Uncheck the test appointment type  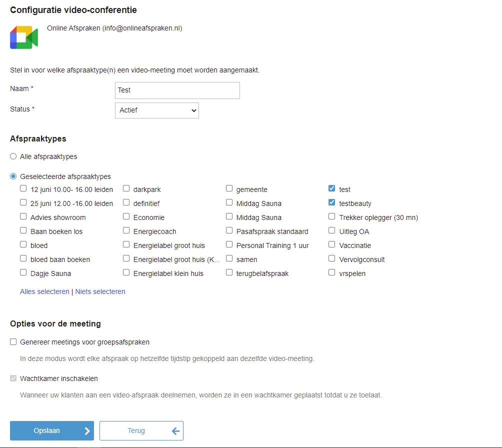pos(332,189)
